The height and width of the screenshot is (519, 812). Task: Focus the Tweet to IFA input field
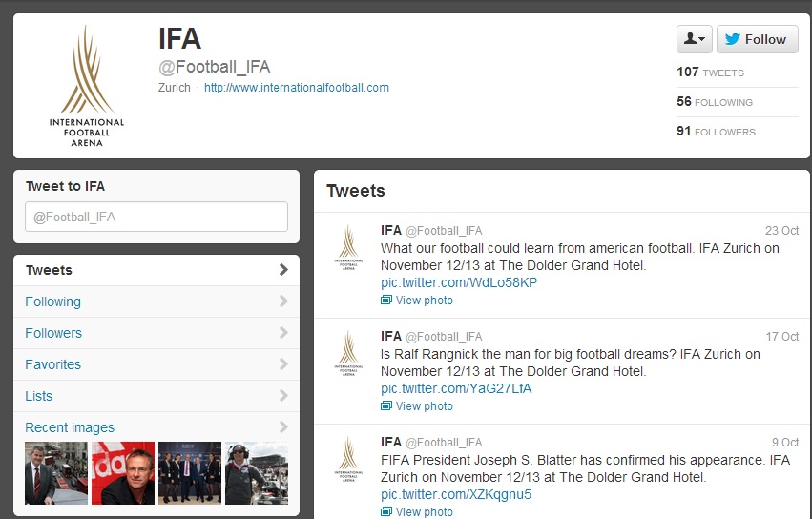point(156,217)
